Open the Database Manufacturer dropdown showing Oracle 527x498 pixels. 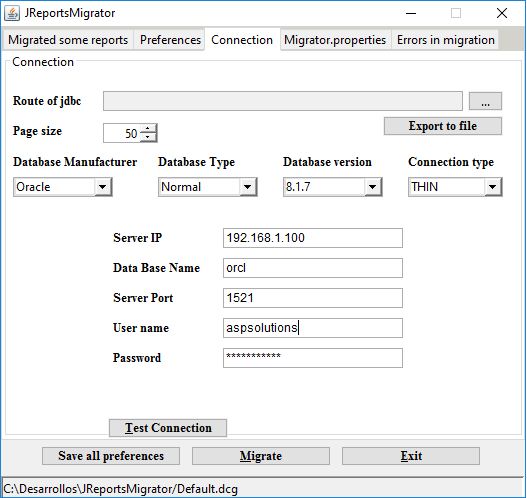click(x=63, y=187)
